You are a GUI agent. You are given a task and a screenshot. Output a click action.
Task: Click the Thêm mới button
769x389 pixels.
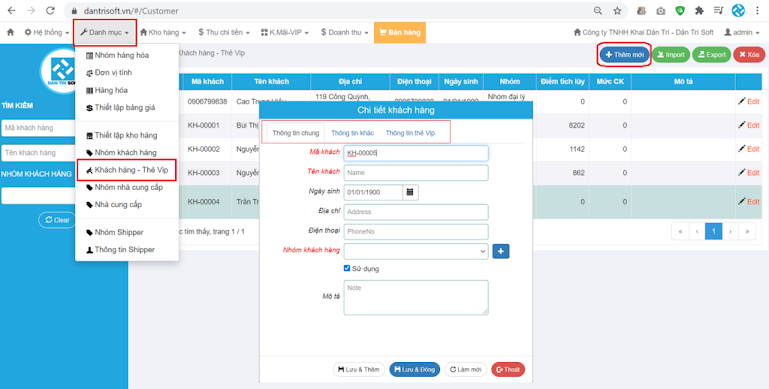click(x=624, y=55)
